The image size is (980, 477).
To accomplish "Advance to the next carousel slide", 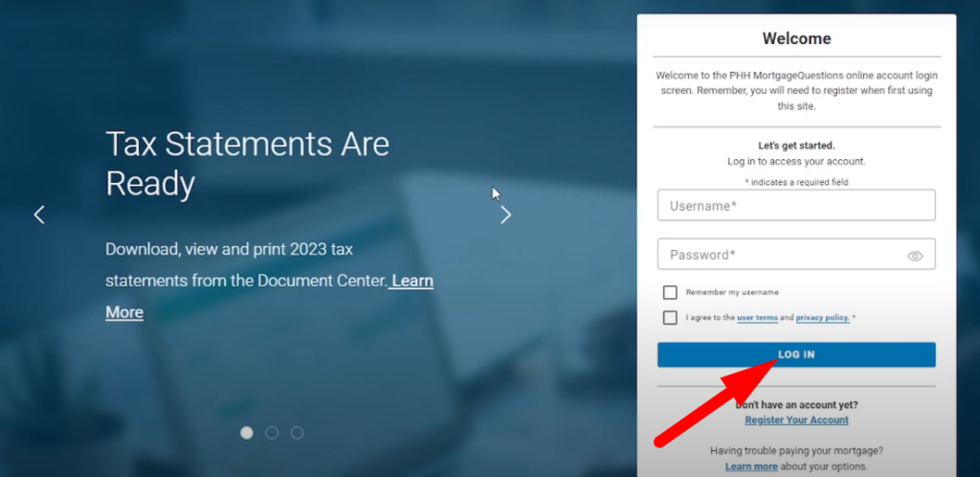I will (x=505, y=215).
